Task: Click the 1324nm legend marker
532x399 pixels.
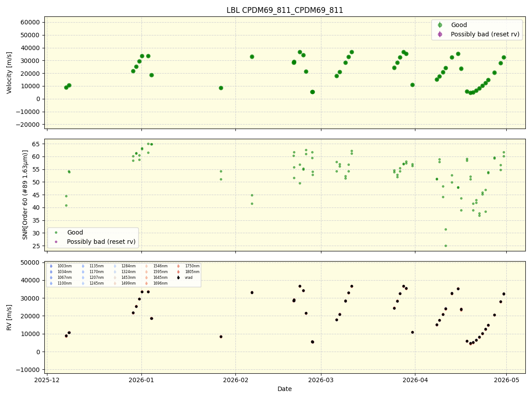Action: [115, 272]
